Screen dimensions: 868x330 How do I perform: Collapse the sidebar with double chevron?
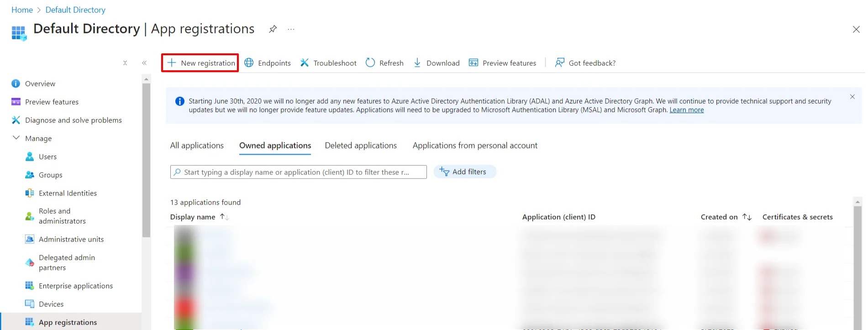click(x=144, y=63)
